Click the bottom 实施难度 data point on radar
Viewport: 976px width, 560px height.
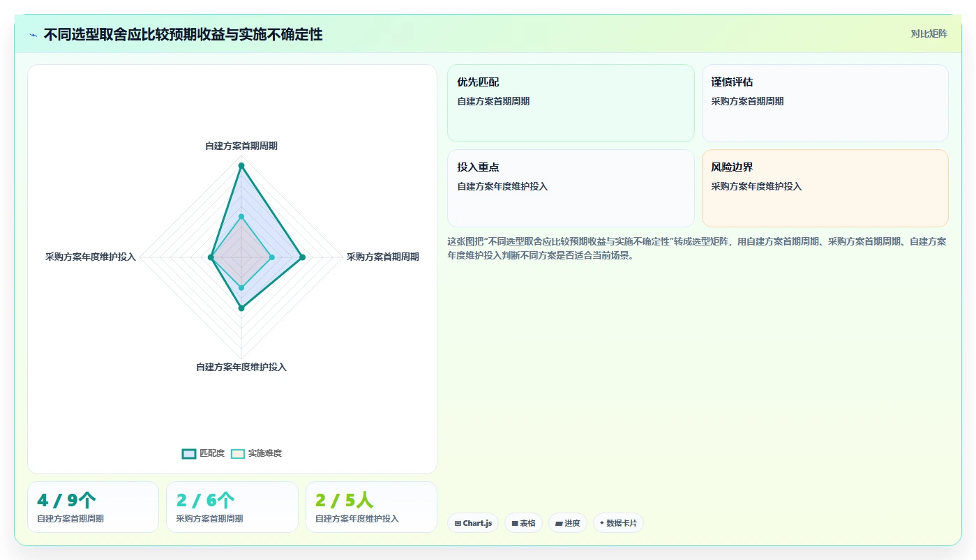tap(241, 287)
